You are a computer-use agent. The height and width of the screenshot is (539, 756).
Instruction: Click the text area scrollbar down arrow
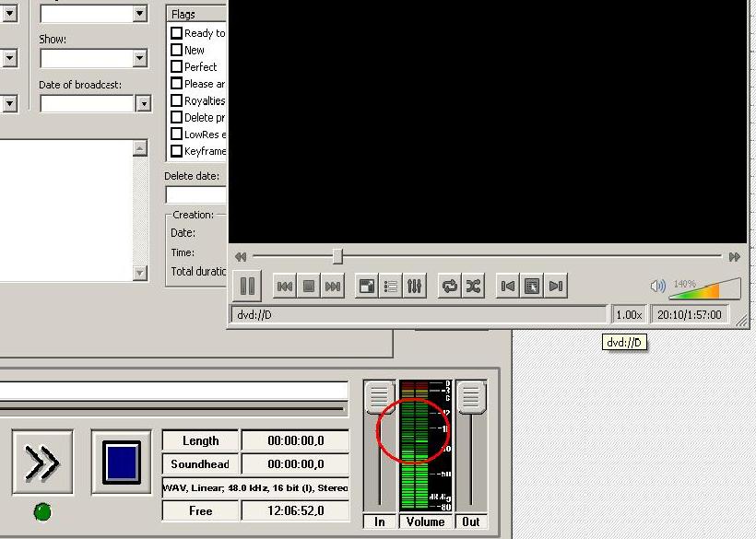[x=140, y=273]
